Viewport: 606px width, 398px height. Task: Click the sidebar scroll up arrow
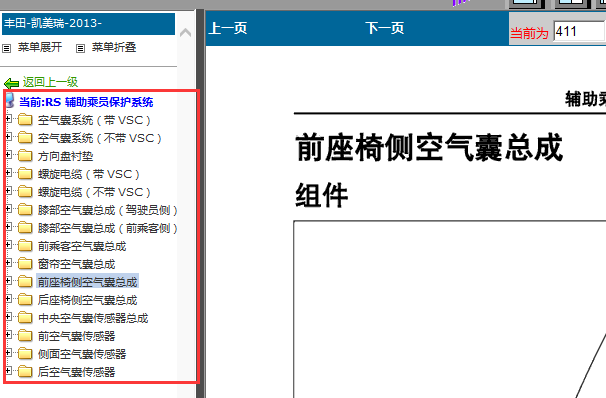(x=186, y=32)
